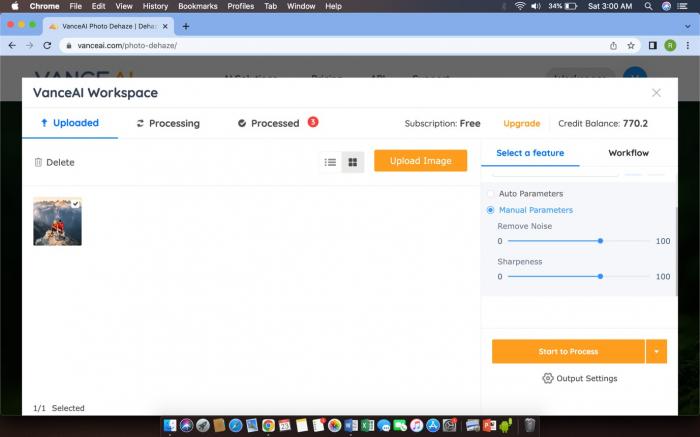Switch to list view layout
The height and width of the screenshot is (437, 700).
(330, 162)
